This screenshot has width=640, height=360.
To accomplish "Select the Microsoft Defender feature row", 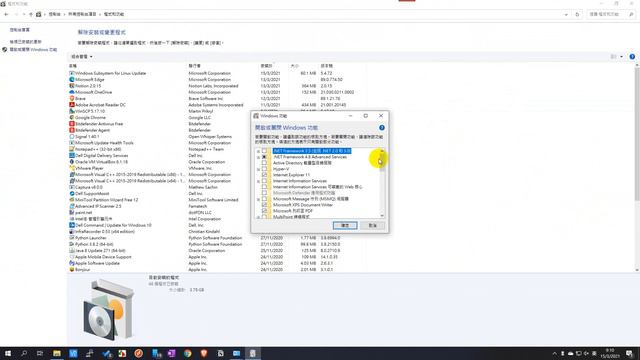I will 304,193.
